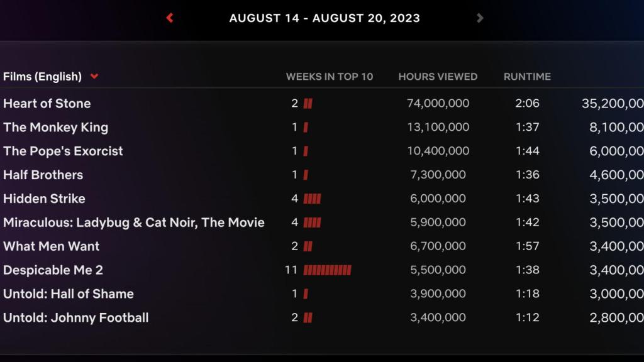The image size is (644, 362).
Task: Click the red bar next to The Monkey King
Action: pyautogui.click(x=305, y=127)
